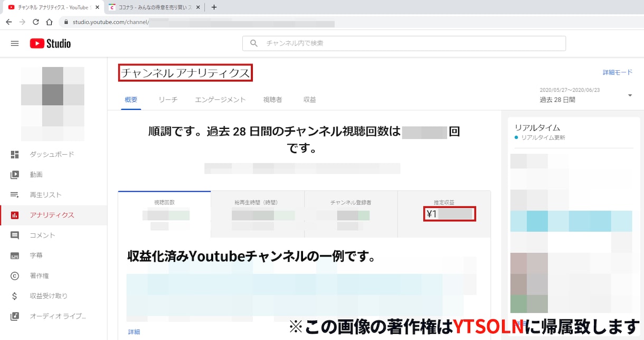Image resolution: width=644 pixels, height=340 pixels.
Task: Open the hamburger menu beside Studio logo
Action: (x=15, y=43)
